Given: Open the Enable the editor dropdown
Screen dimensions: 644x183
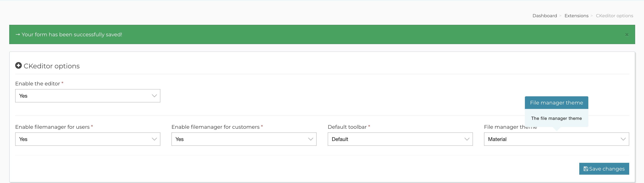Looking at the screenshot, I should 88,96.
